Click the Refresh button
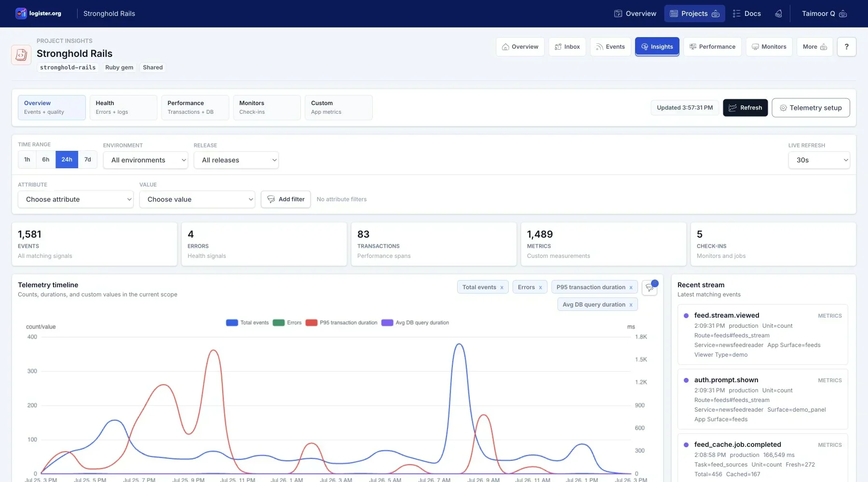Image resolution: width=868 pixels, height=482 pixels. click(745, 108)
